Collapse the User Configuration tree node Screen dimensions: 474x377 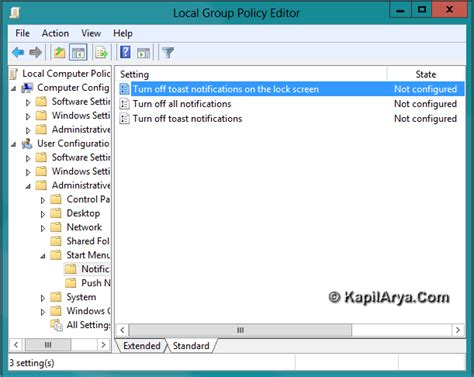(x=14, y=145)
